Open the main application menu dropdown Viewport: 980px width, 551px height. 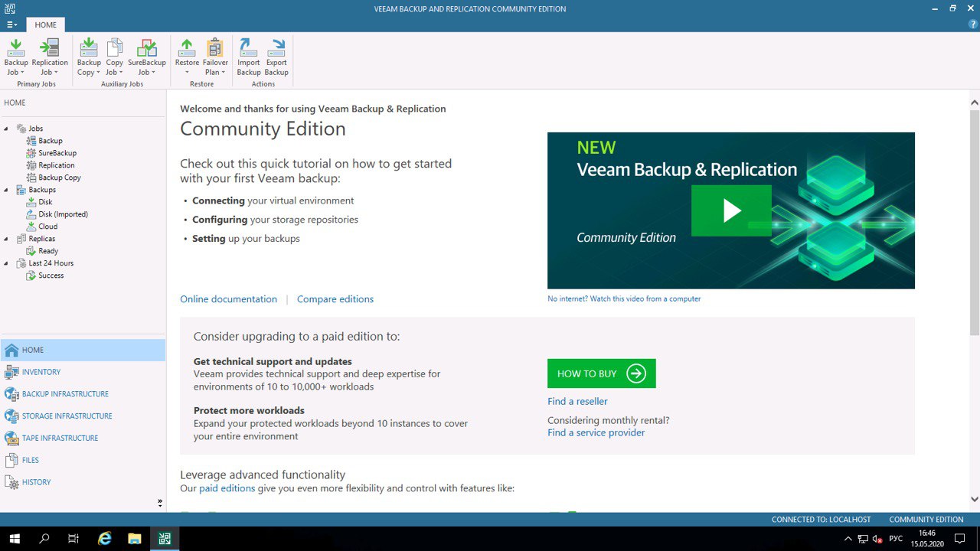pos(11,24)
